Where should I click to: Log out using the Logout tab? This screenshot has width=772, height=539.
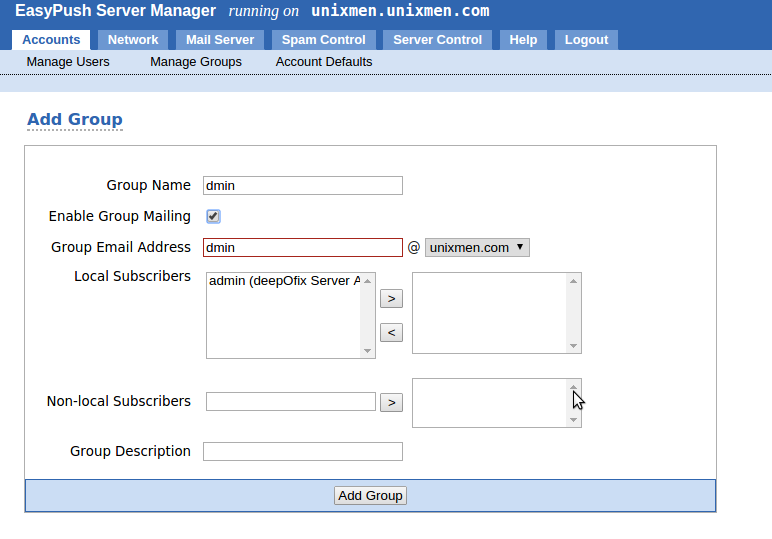tap(586, 40)
